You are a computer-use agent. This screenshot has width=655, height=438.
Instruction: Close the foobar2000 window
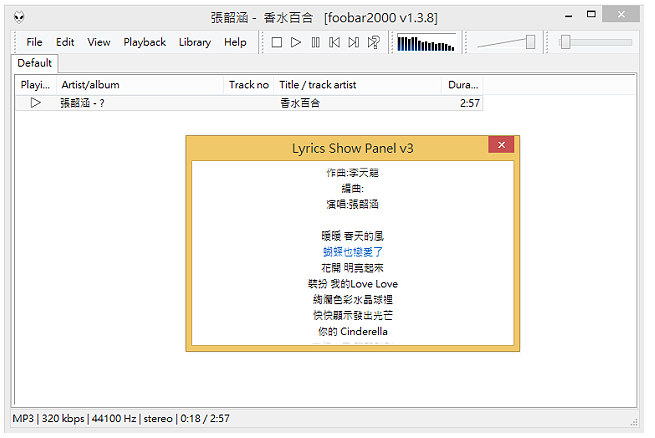(621, 14)
